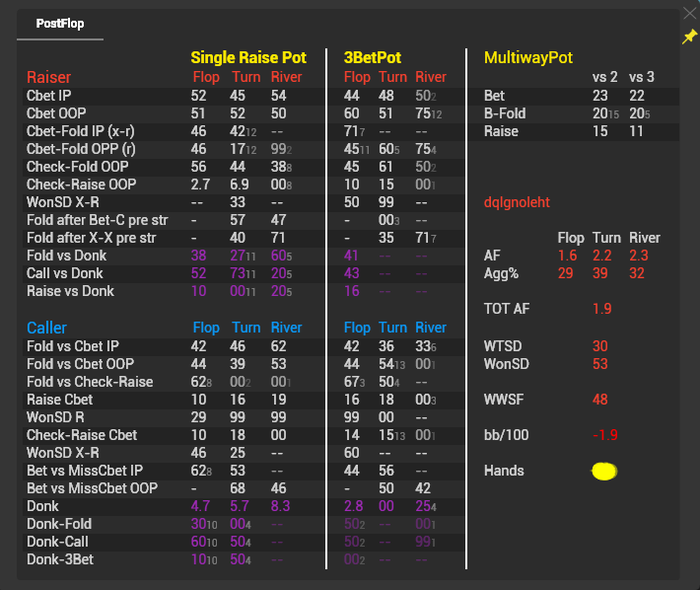Click the Fold vs Donk row label
The image size is (700, 590).
point(67,256)
